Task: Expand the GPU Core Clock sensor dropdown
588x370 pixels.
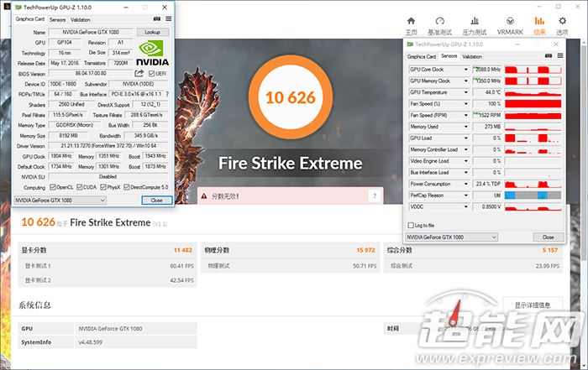Action: coord(466,70)
